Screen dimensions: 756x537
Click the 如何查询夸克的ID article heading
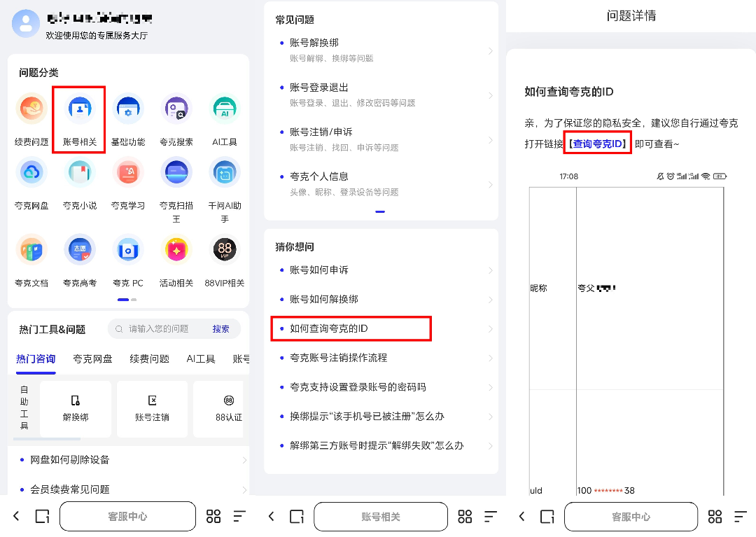click(569, 92)
